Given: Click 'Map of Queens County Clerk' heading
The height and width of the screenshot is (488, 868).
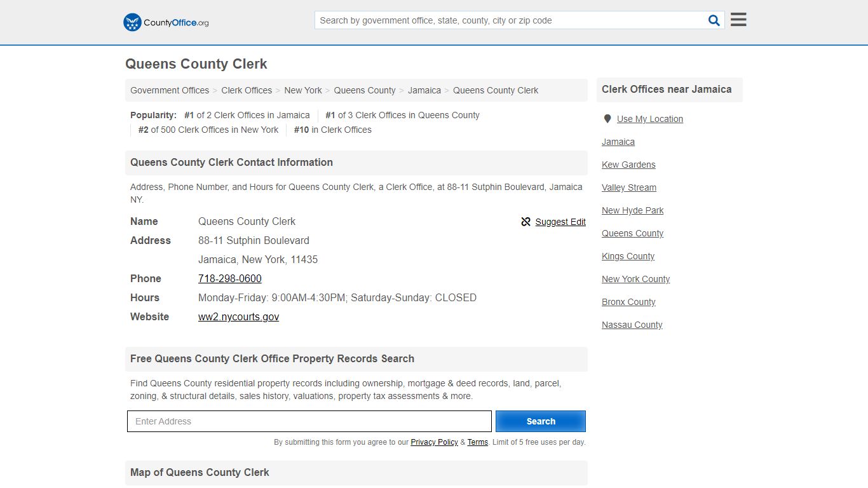Looking at the screenshot, I should pyautogui.click(x=200, y=472).
